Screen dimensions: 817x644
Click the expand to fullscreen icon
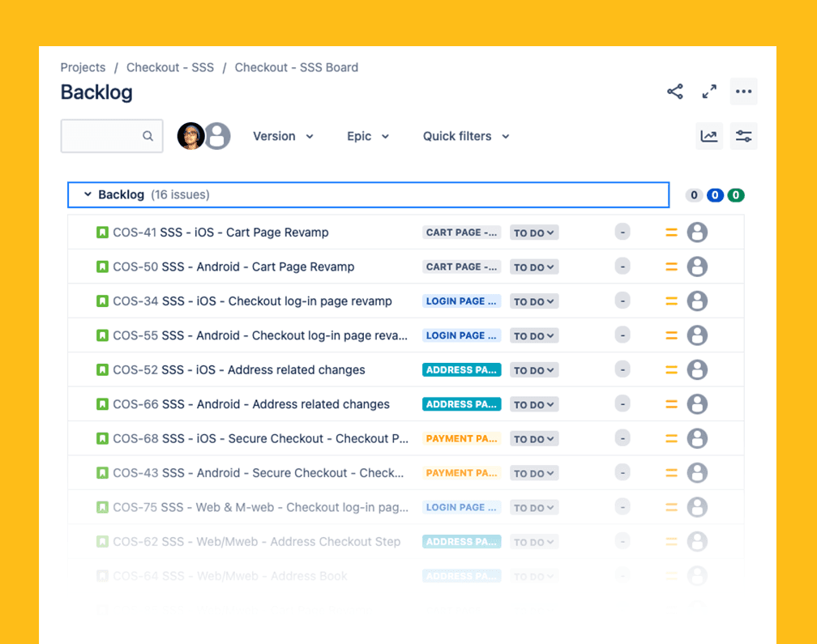pos(709,92)
